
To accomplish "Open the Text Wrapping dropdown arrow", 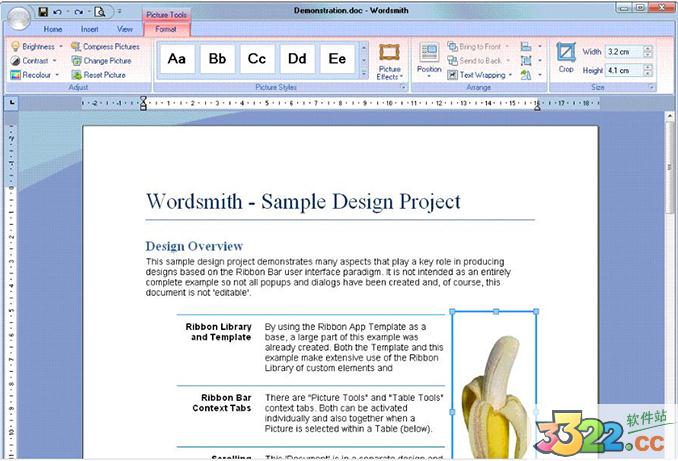I will 510,75.
